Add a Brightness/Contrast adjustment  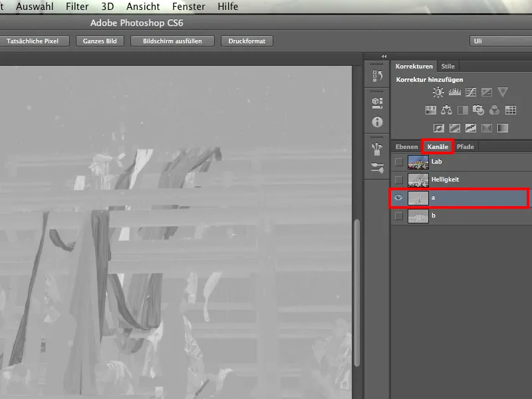438,92
